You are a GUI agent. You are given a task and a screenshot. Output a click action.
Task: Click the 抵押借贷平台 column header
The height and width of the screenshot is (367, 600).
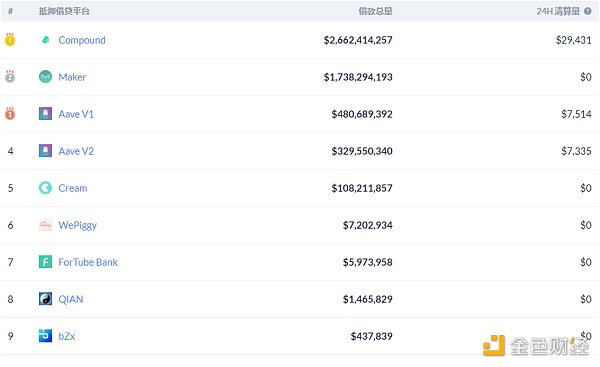(x=64, y=11)
